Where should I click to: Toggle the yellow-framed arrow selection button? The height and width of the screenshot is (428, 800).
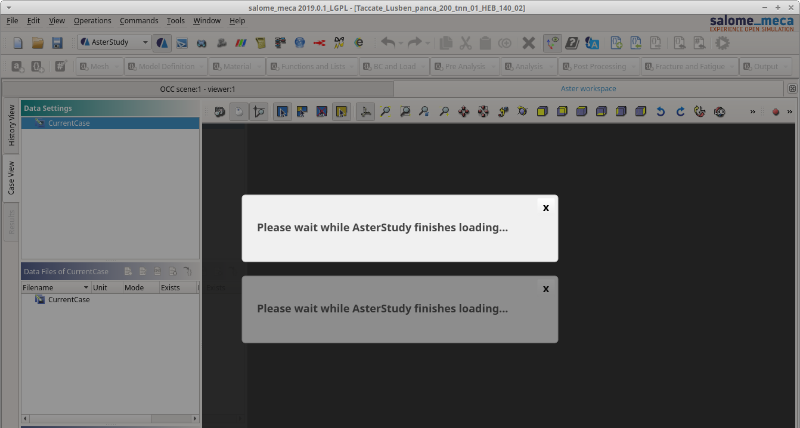(x=341, y=111)
